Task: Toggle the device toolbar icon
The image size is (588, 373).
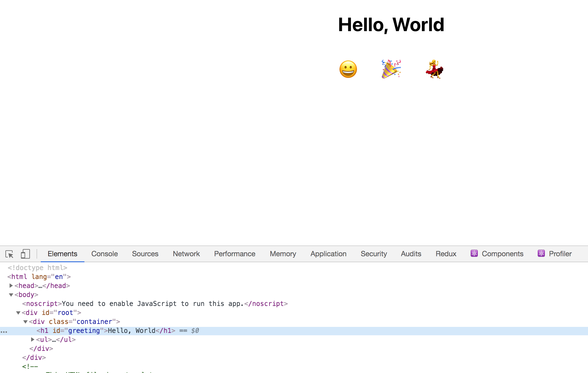Action: point(25,254)
